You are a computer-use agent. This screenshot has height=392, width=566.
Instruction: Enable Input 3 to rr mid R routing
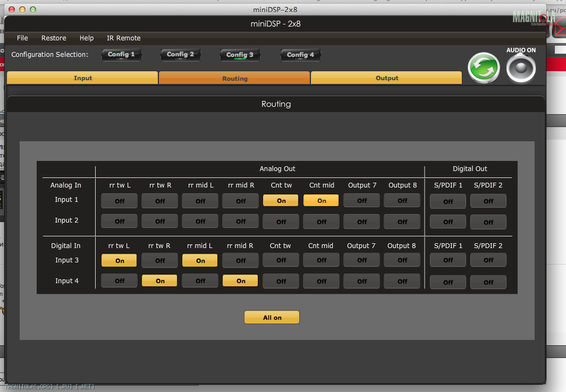241,260
